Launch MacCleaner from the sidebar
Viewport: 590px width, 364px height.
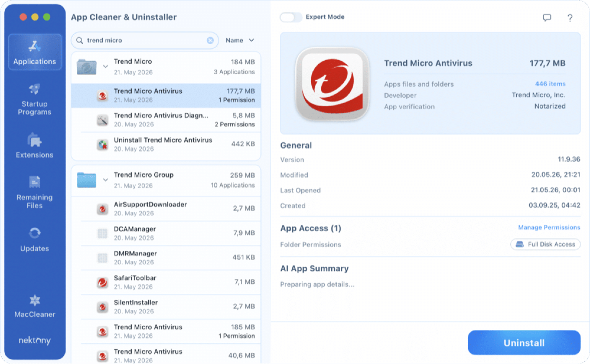point(35,306)
